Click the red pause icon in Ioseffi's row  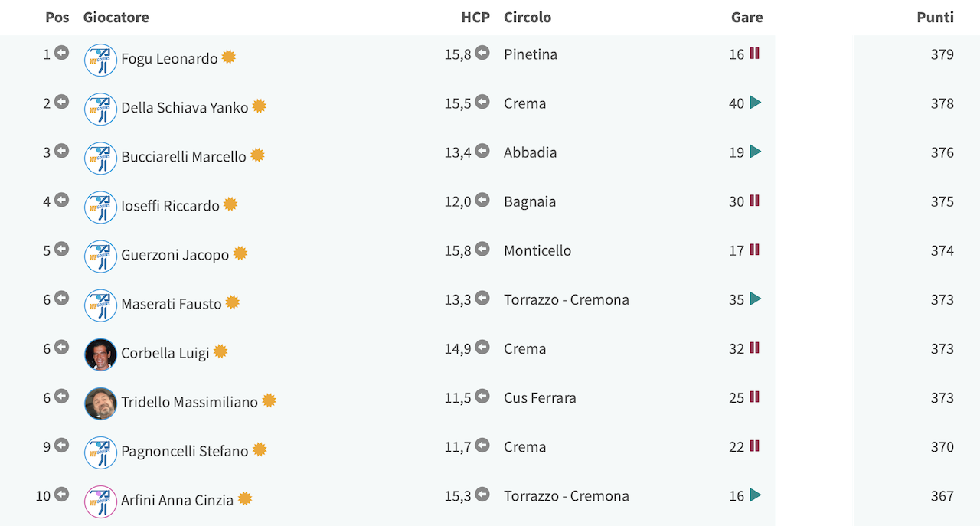click(x=754, y=201)
